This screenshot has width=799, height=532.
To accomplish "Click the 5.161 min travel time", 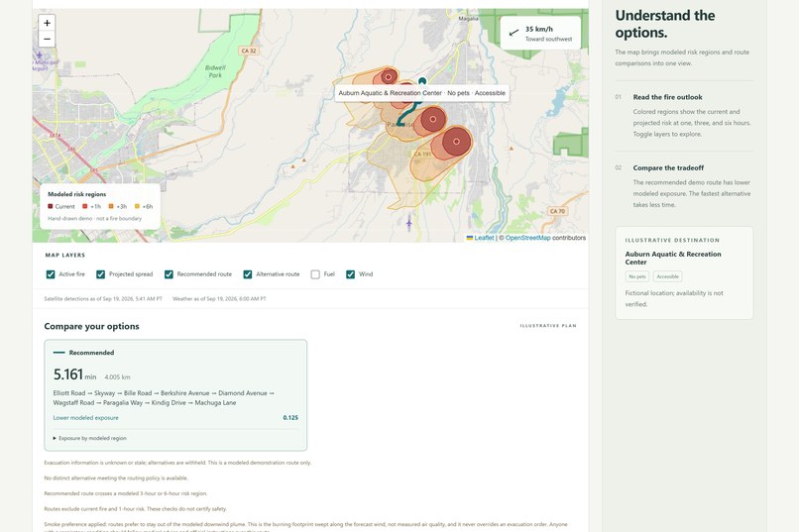I will [x=74, y=374].
